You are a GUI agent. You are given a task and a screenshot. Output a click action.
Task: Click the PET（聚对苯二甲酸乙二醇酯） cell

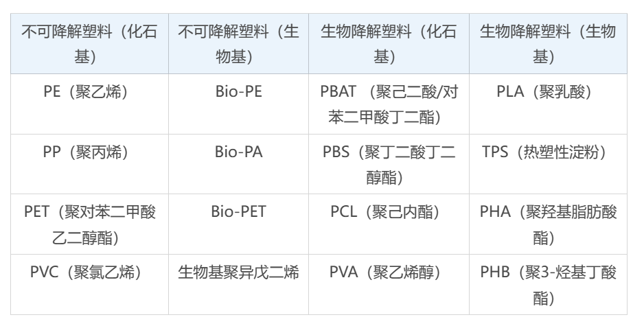(90, 224)
